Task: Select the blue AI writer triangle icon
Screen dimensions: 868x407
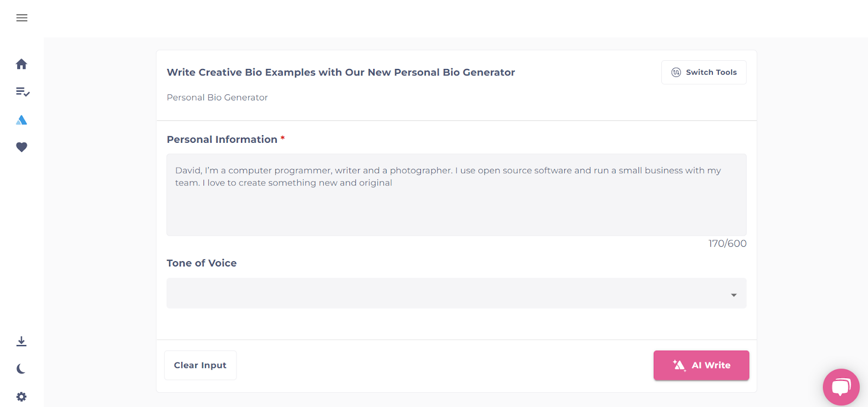Action: click(22, 120)
